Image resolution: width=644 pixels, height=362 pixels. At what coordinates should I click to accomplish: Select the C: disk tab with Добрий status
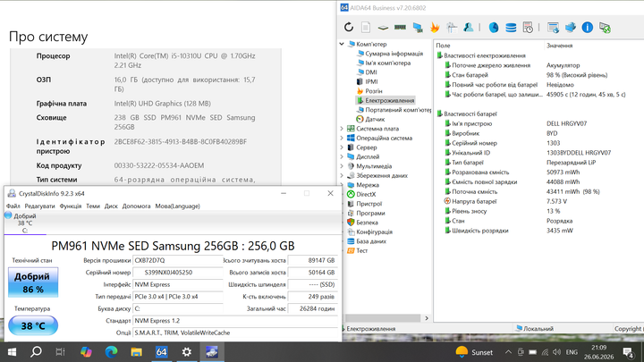(25, 223)
